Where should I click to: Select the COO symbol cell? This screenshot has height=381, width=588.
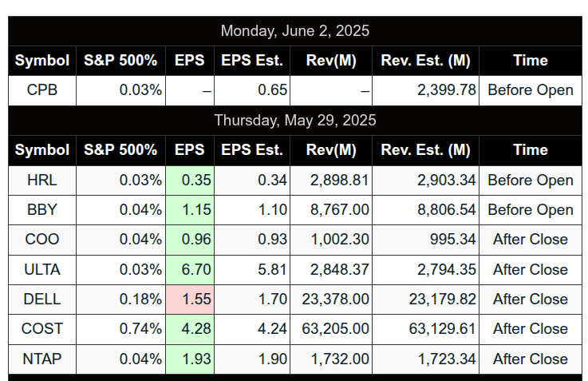(42, 240)
